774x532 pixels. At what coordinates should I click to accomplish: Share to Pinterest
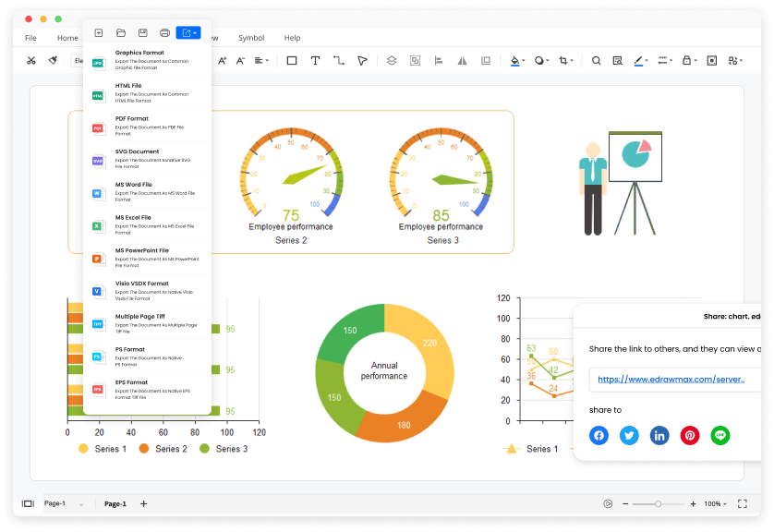[690, 435]
